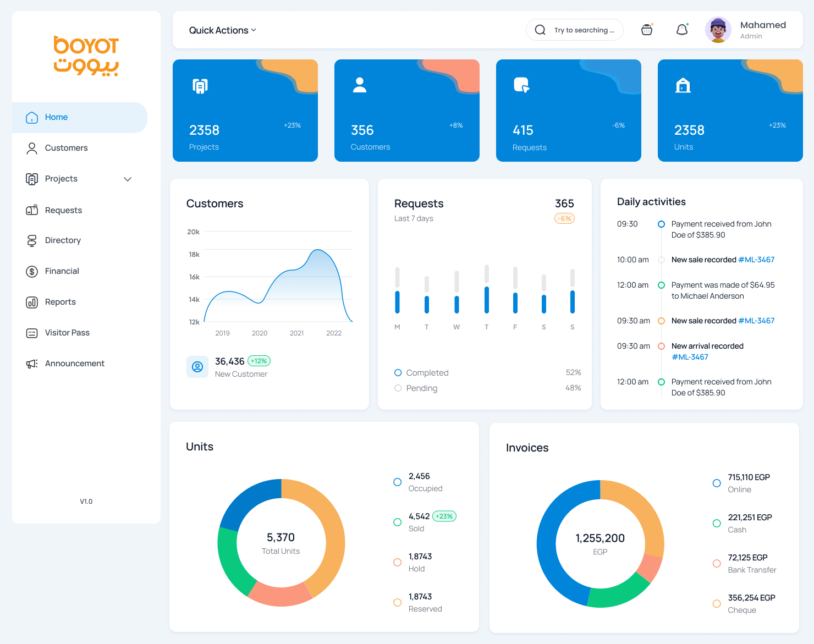
Task: Open Mahamed Admin profile menu
Action: click(x=747, y=30)
